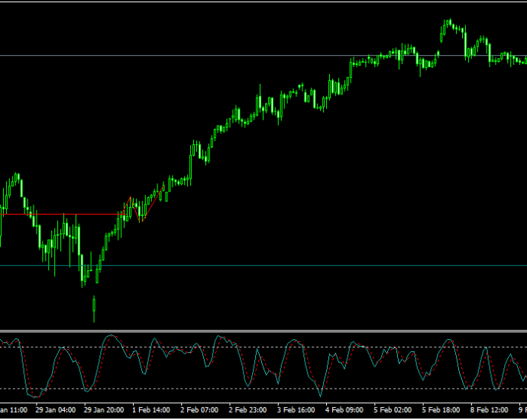
Task: Click the 5 Feb 02:00 time label
Action: (x=393, y=410)
